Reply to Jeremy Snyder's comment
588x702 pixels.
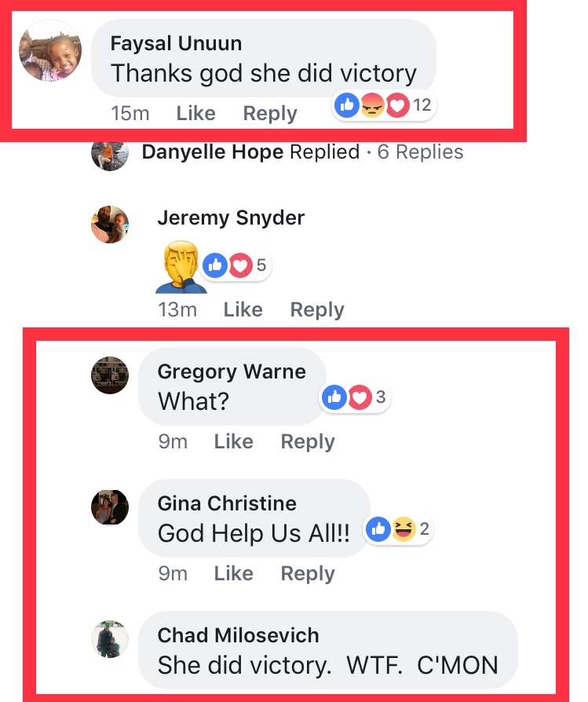click(x=317, y=309)
